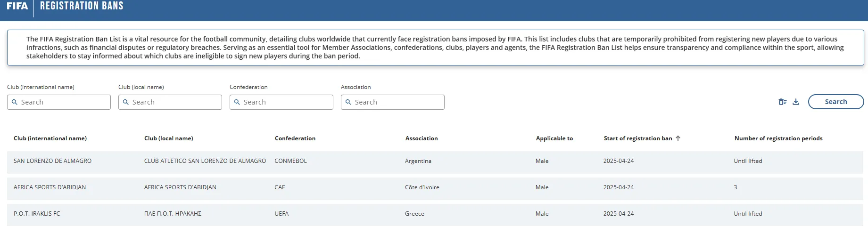Select the San Lorenzo de Almagro row

(x=53, y=161)
